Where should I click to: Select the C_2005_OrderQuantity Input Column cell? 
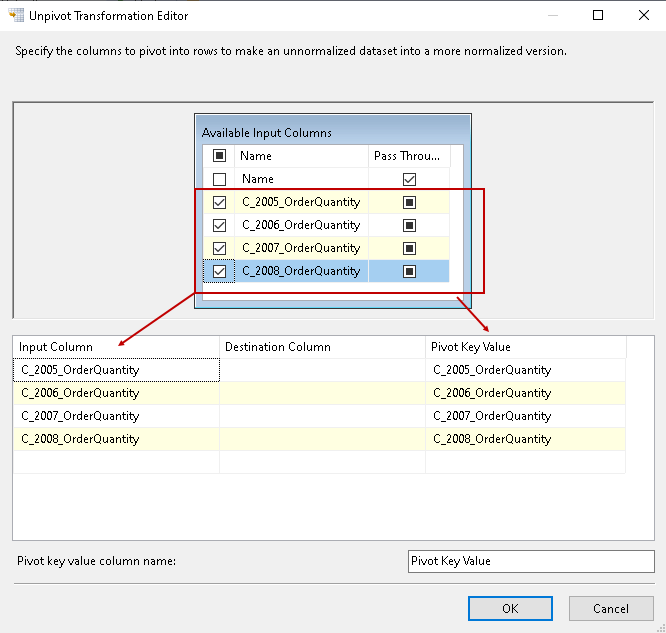(x=116, y=370)
